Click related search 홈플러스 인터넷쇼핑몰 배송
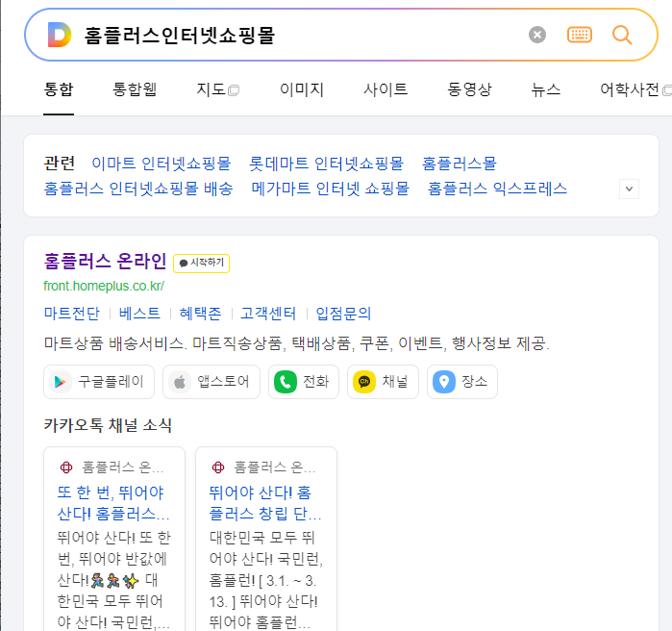The image size is (672, 631). 138,189
